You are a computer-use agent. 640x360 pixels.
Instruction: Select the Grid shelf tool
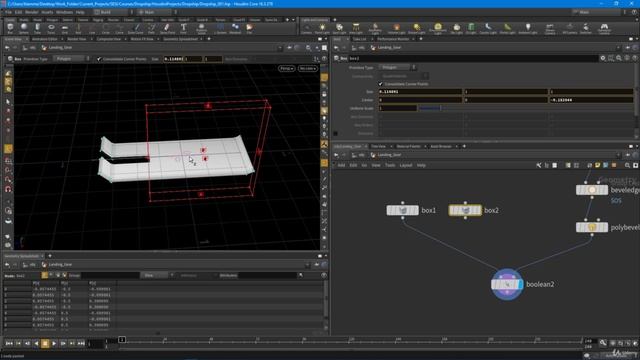point(64,29)
